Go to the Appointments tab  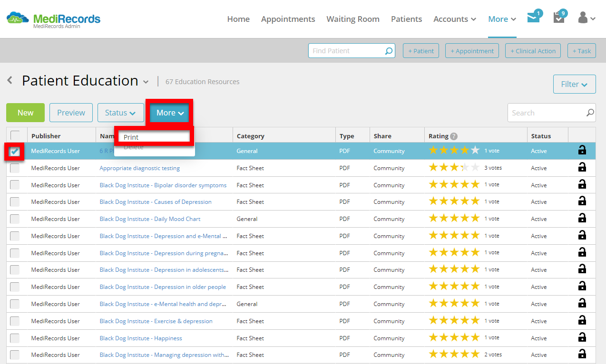(x=288, y=19)
